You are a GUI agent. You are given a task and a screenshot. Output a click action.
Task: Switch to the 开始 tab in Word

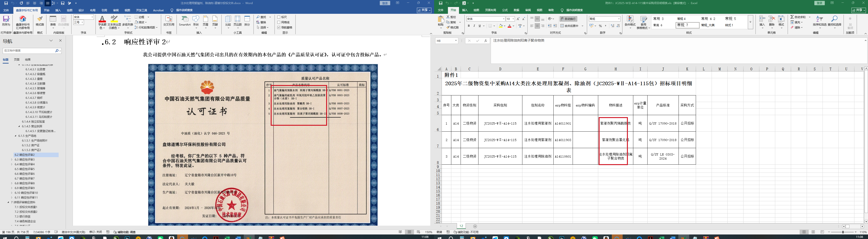(x=46, y=10)
